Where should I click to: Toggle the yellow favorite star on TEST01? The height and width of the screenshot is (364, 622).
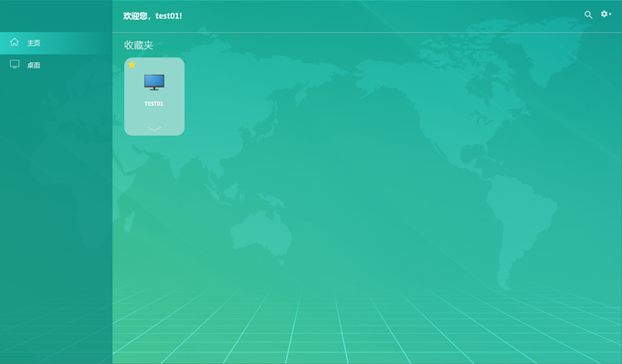pos(132,65)
